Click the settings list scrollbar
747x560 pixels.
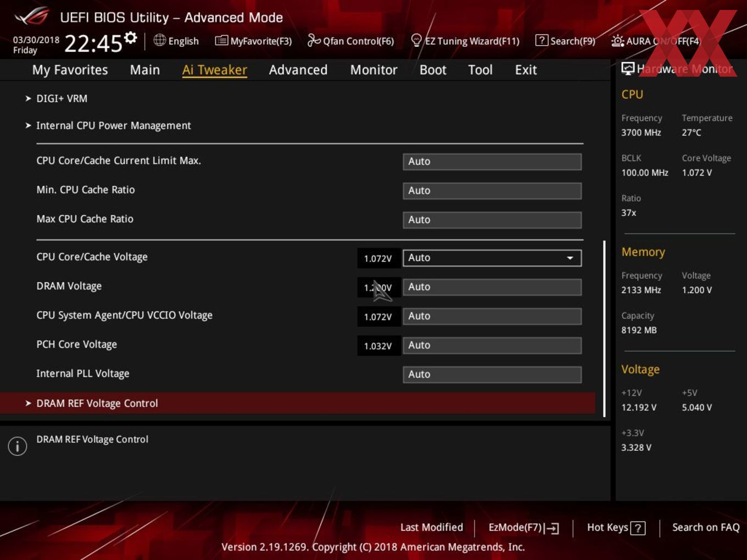604,328
